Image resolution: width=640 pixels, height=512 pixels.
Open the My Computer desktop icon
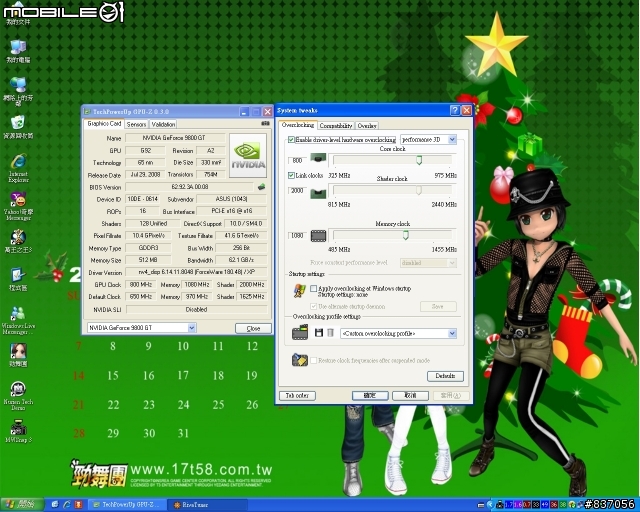(18, 51)
